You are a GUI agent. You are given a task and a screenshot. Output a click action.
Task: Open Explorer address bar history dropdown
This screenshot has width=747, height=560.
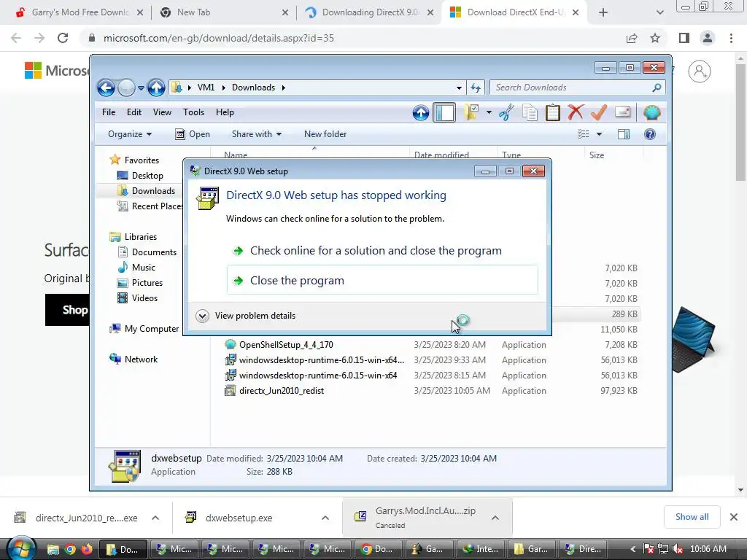pyautogui.click(x=459, y=87)
